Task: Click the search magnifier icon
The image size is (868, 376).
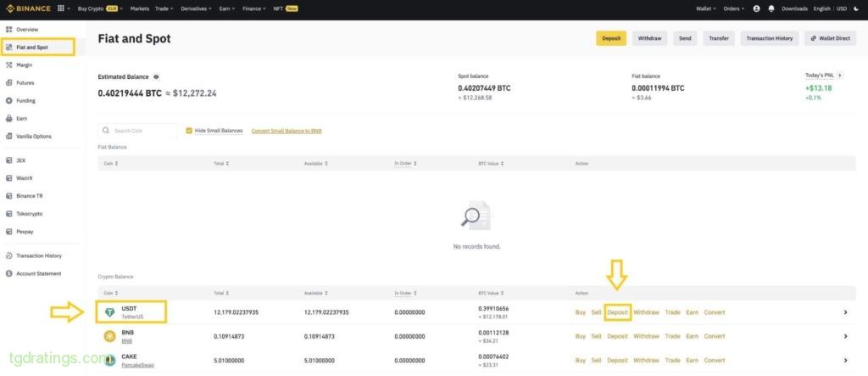Action: (106, 131)
